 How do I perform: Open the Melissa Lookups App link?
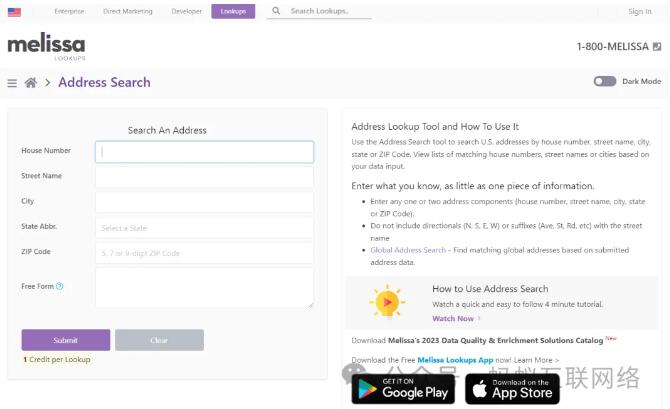point(455,360)
